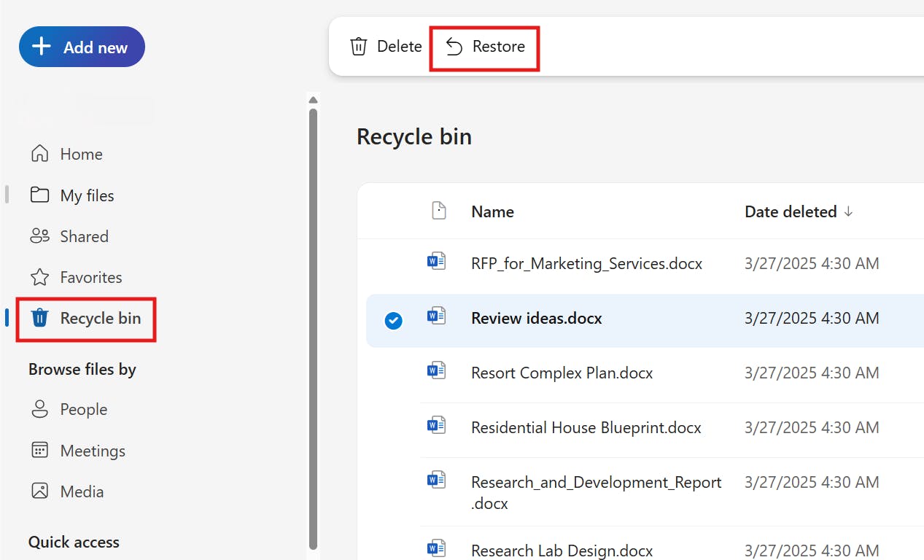Viewport: 924px width, 560px height.
Task: Click the file type column header icon
Action: click(x=438, y=211)
